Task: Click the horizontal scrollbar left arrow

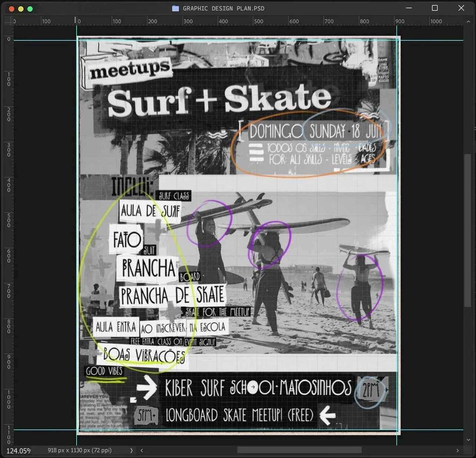Action: pyautogui.click(x=142, y=450)
